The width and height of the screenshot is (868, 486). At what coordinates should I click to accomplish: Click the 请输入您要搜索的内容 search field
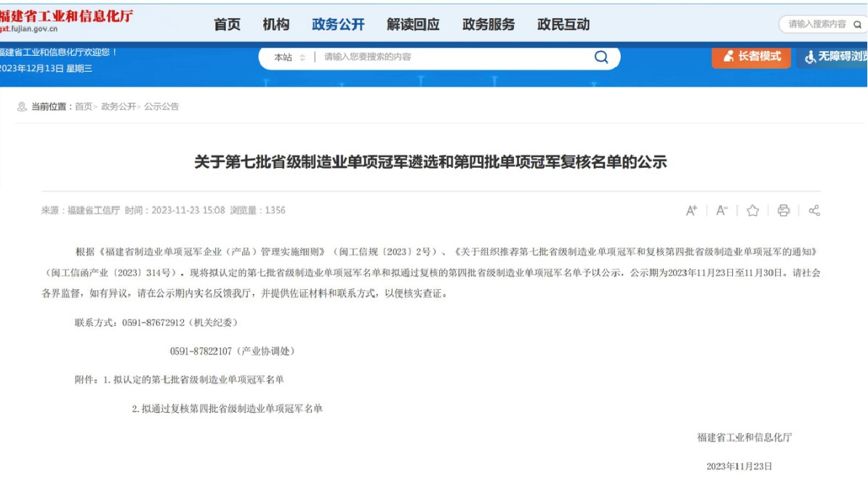click(x=451, y=57)
